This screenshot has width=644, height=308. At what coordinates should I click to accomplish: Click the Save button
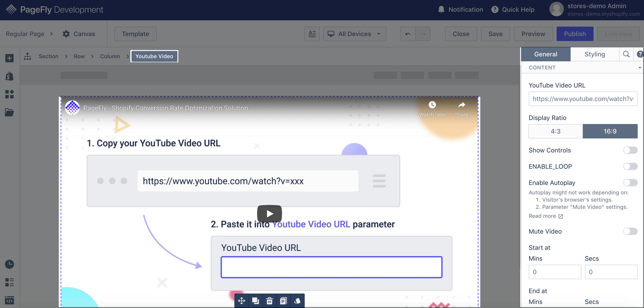pos(495,34)
